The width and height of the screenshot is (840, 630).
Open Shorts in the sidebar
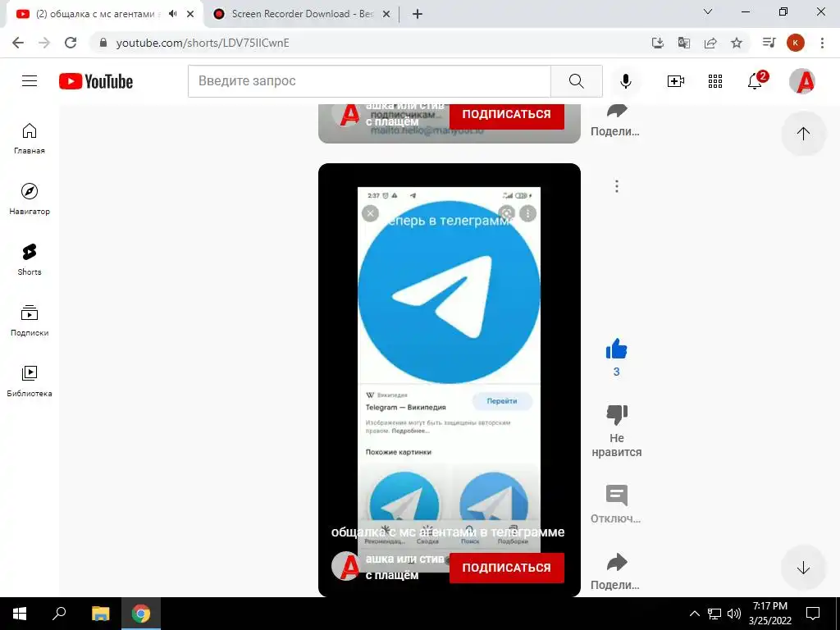click(x=30, y=260)
